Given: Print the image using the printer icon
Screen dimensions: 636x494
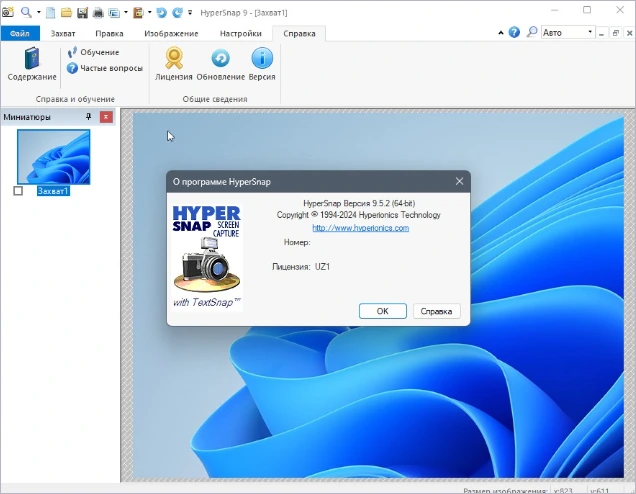Looking at the screenshot, I should tap(98, 13).
